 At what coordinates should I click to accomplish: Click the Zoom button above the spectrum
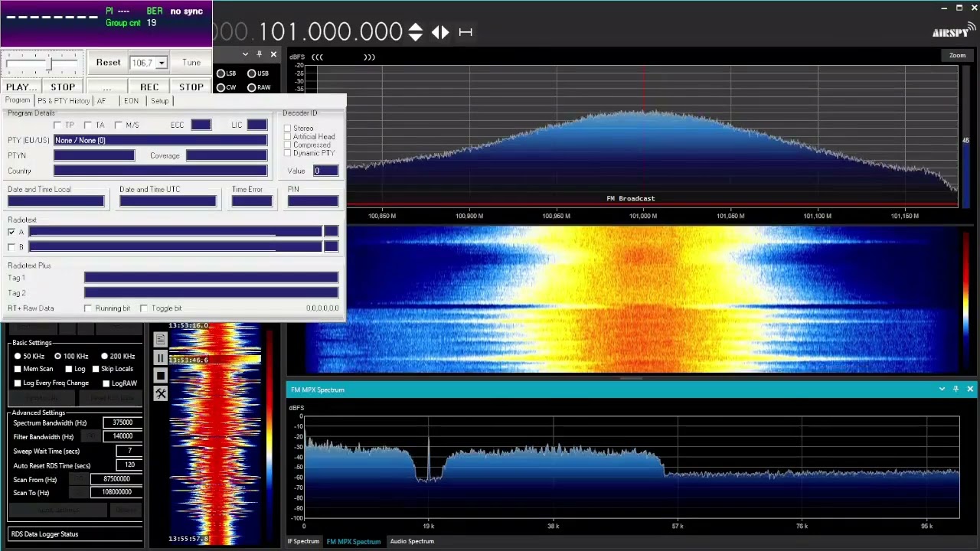(958, 55)
